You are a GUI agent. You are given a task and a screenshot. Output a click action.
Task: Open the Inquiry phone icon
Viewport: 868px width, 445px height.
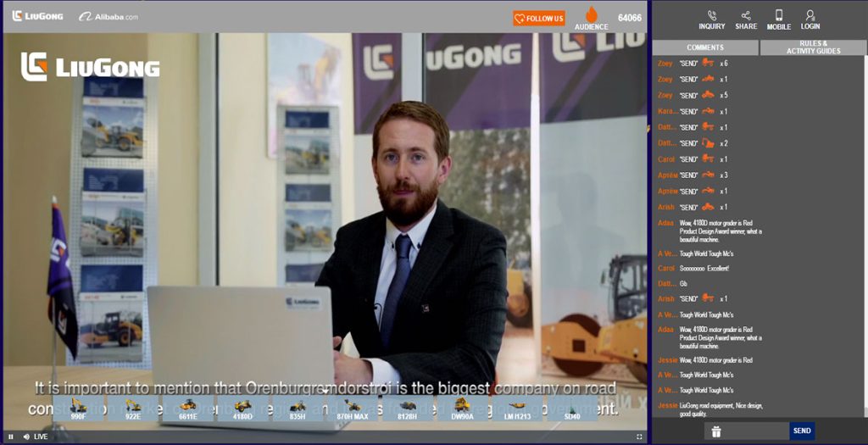click(x=711, y=15)
